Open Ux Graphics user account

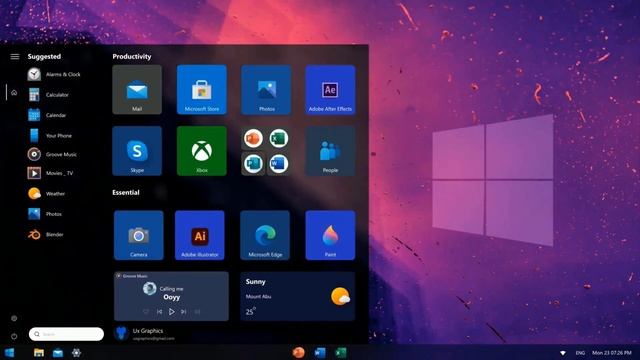[x=145, y=333]
